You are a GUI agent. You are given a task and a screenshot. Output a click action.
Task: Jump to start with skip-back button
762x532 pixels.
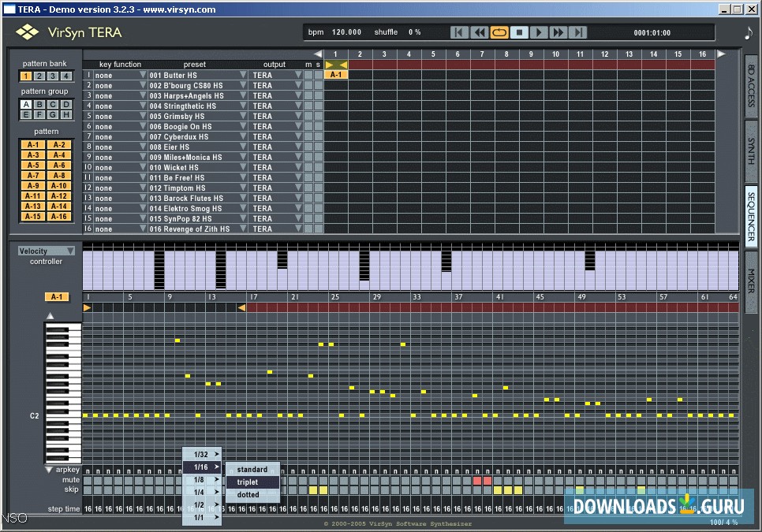click(460, 32)
